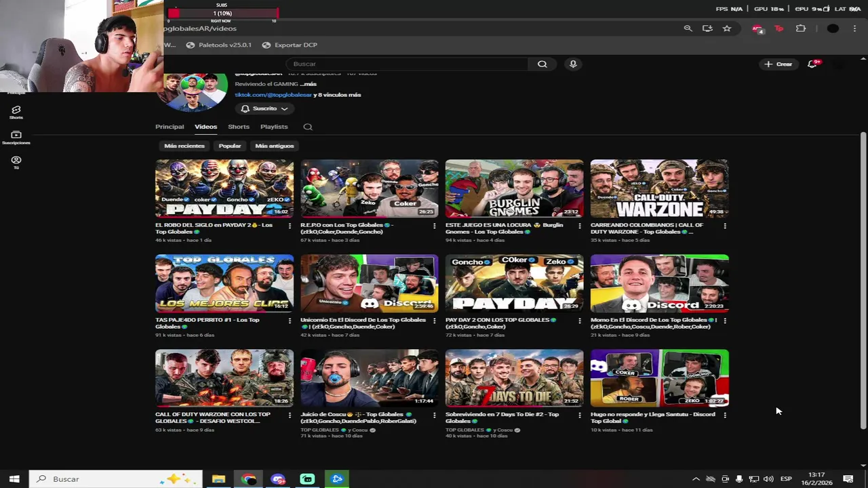
Task: Expand channel description with …más
Action: (309, 84)
